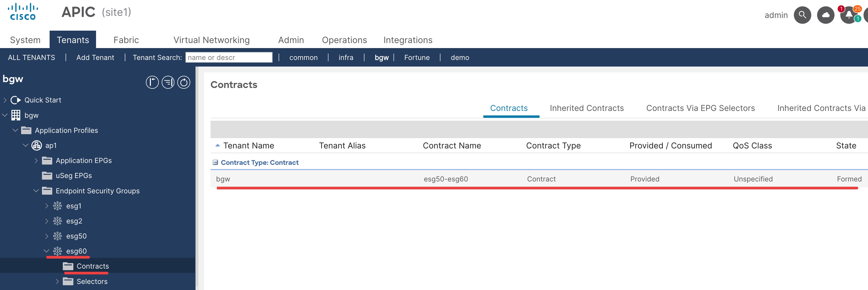The width and height of the screenshot is (868, 290).
Task: Expand the Quick Start node
Action: click(x=5, y=100)
